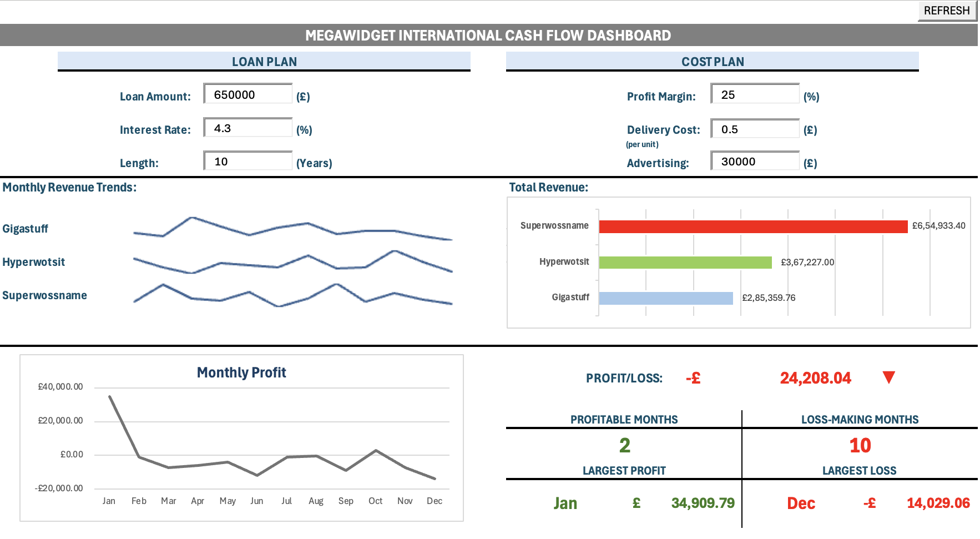Select the blue Gigastuff revenue bar

coord(666,298)
